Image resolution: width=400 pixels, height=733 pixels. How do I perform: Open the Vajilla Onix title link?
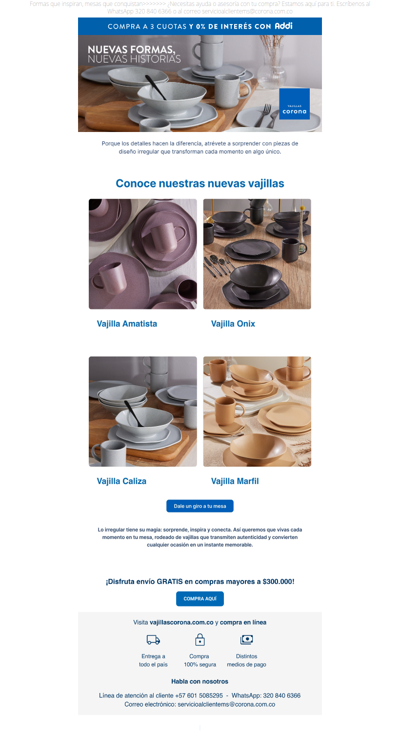[x=233, y=323]
